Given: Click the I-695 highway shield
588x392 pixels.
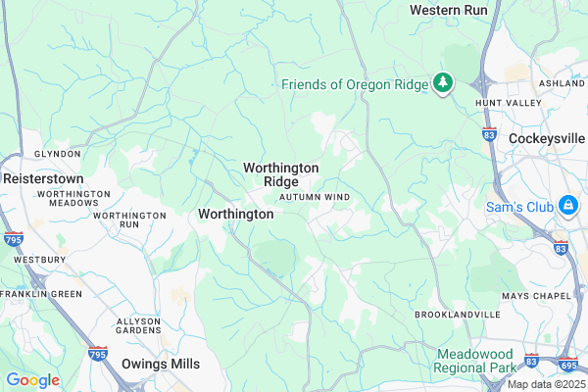Looking at the screenshot, I should [568, 365].
